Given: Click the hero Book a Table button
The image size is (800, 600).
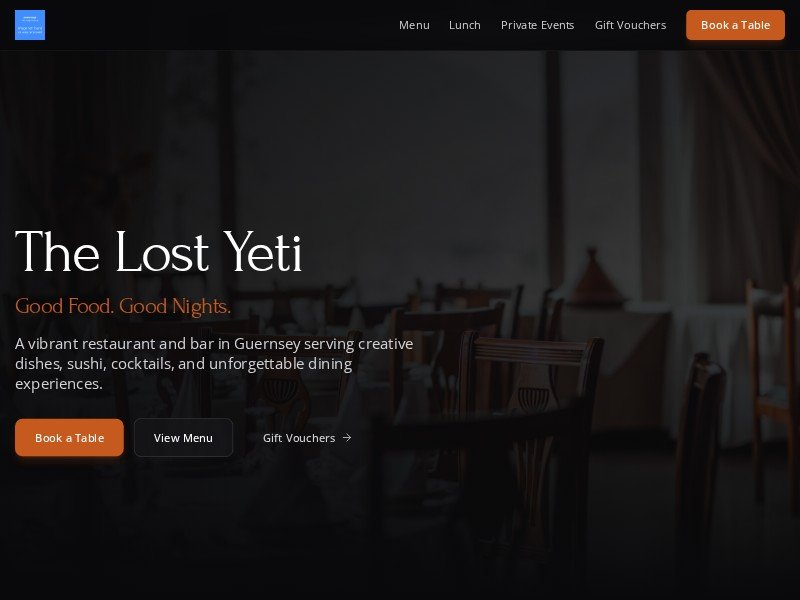Looking at the screenshot, I should [x=69, y=438].
